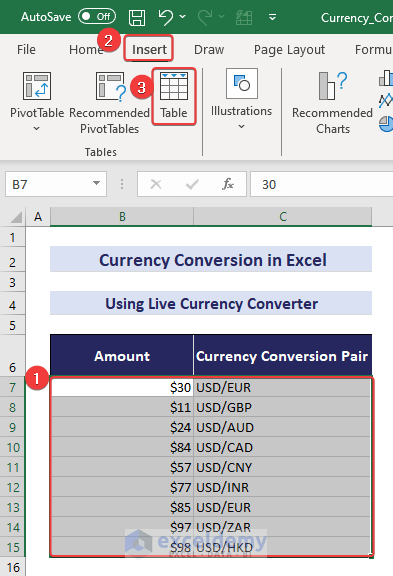393x576 pixels.
Task: Select the USD/CAD cell
Action: click(282, 447)
